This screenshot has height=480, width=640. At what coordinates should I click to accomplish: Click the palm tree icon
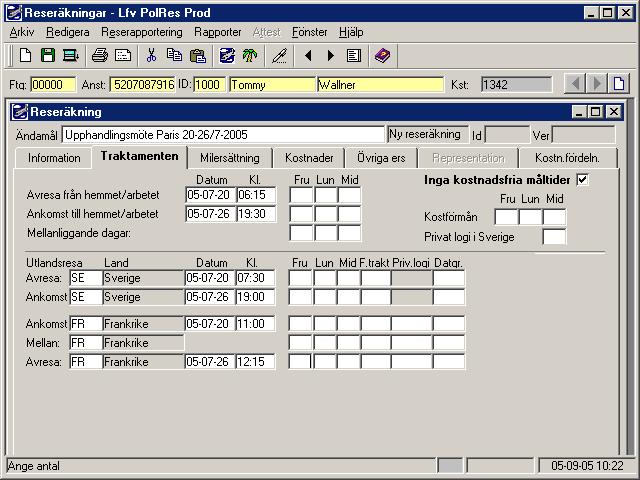tap(250, 56)
